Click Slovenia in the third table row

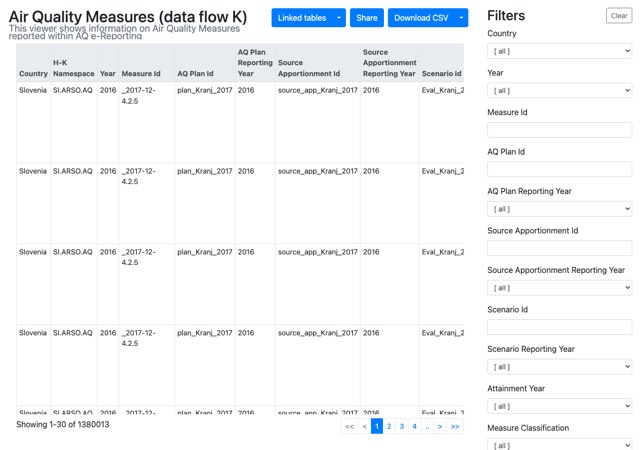click(x=33, y=252)
